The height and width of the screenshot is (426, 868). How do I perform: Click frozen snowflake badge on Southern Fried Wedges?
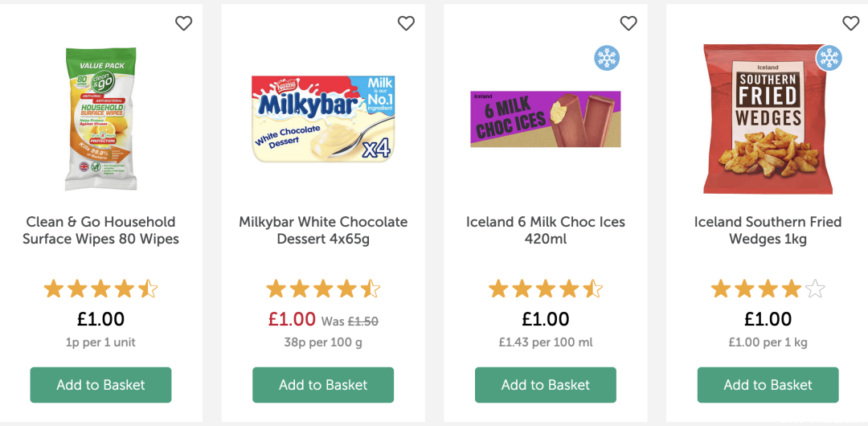pos(829,58)
